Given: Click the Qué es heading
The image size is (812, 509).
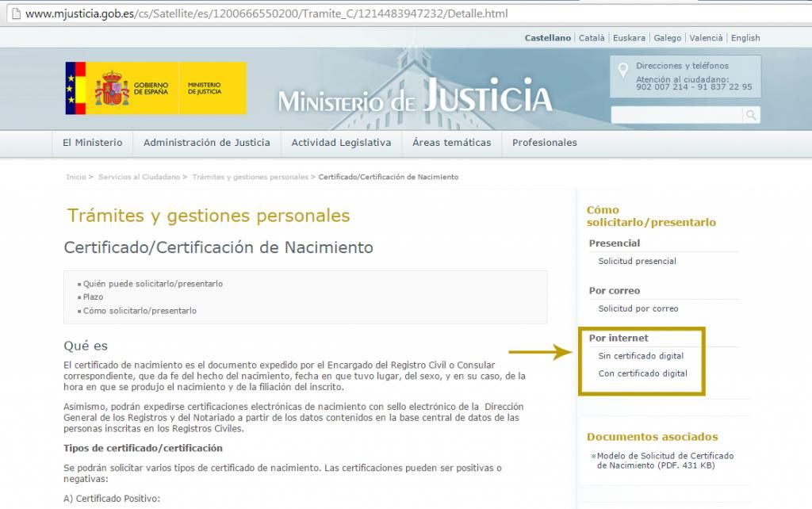Looking at the screenshot, I should point(86,346).
